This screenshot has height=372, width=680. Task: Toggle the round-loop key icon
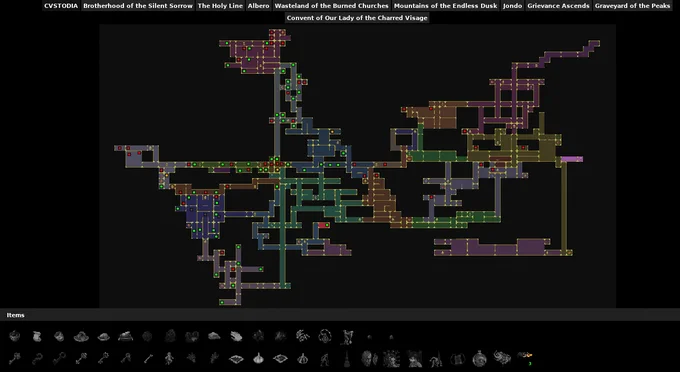tap(59, 359)
